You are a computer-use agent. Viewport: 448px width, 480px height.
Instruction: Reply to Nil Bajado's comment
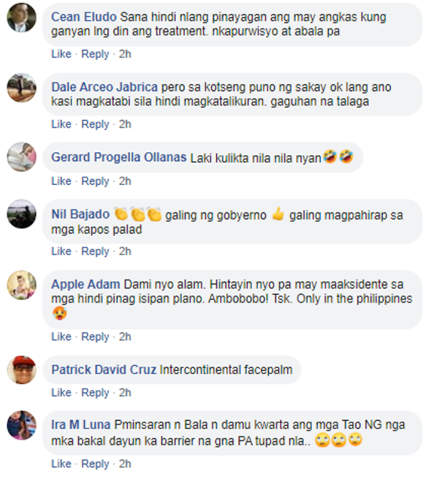tap(95, 251)
